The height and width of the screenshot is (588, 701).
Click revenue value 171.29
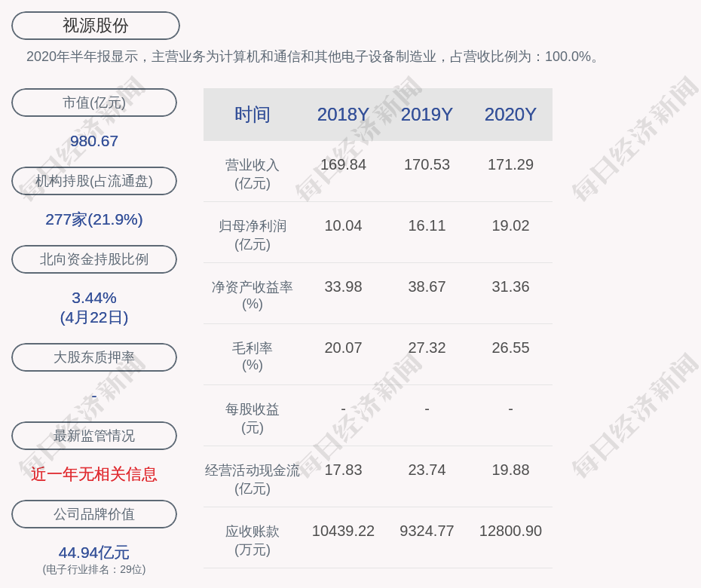pyautogui.click(x=510, y=164)
